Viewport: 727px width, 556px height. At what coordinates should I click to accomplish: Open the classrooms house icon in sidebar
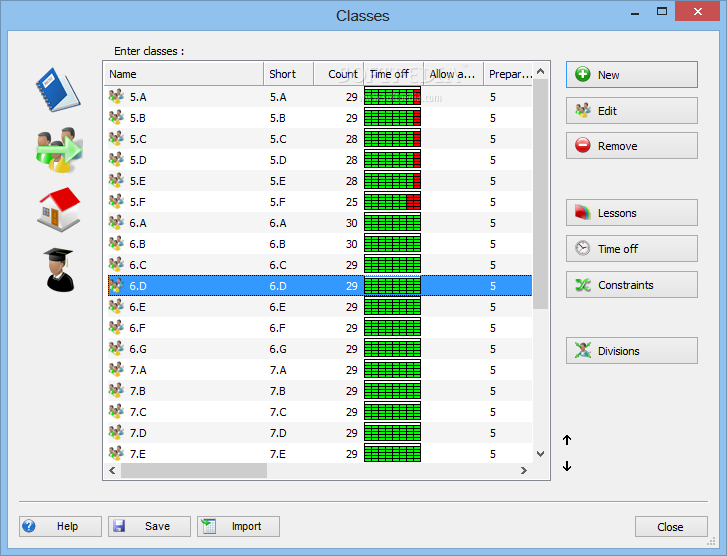coord(59,210)
